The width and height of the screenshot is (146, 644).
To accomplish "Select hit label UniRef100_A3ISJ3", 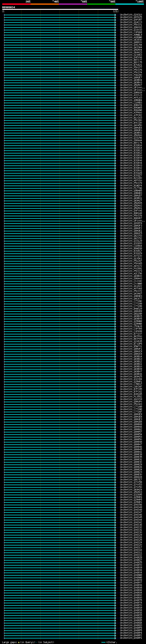I will pos(131,95).
